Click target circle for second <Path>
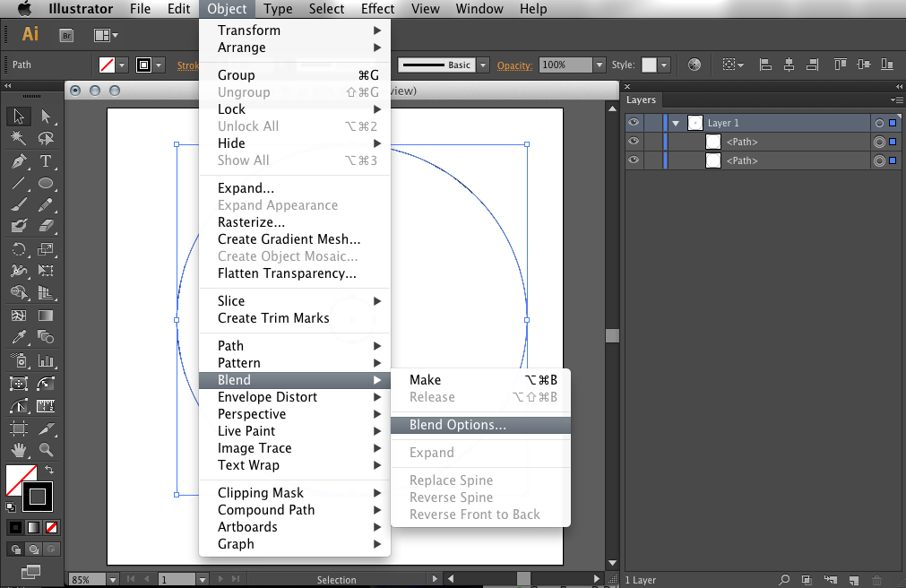This screenshot has width=906, height=588. (879, 160)
